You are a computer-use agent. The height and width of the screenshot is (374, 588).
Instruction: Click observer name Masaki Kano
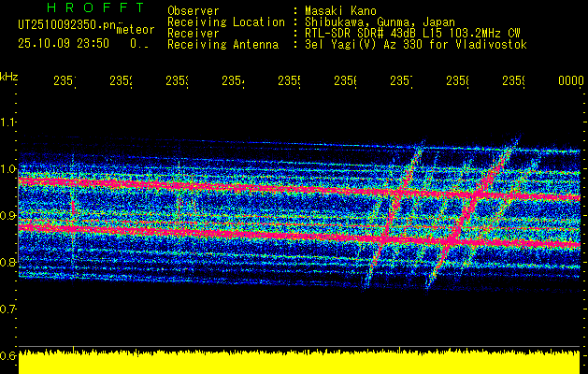(340, 11)
